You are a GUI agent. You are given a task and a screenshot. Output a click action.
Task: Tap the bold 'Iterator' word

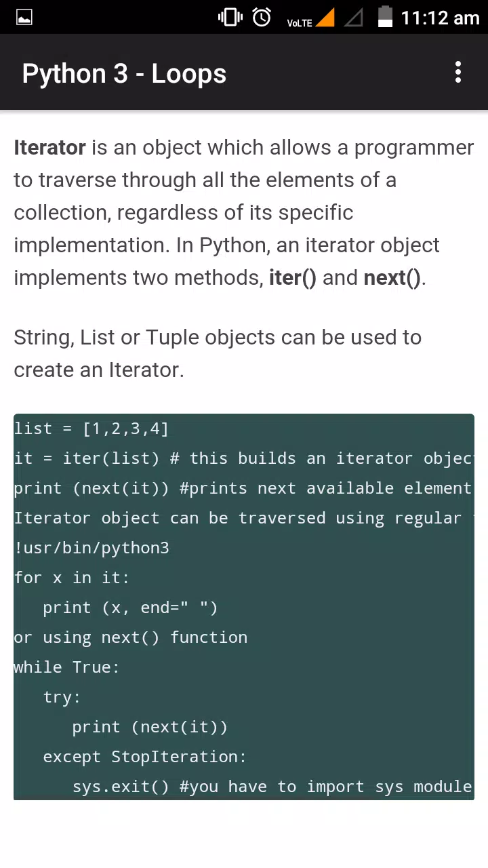click(x=49, y=147)
